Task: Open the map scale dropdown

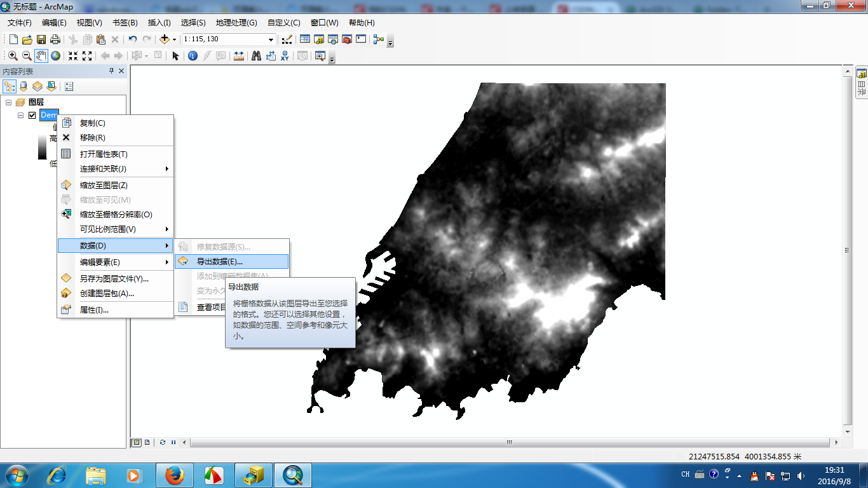Action: (x=272, y=39)
